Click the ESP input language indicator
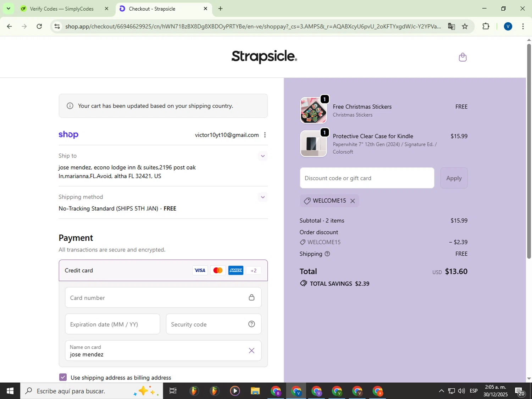Viewport: 532px width, 399px height. coord(473,391)
